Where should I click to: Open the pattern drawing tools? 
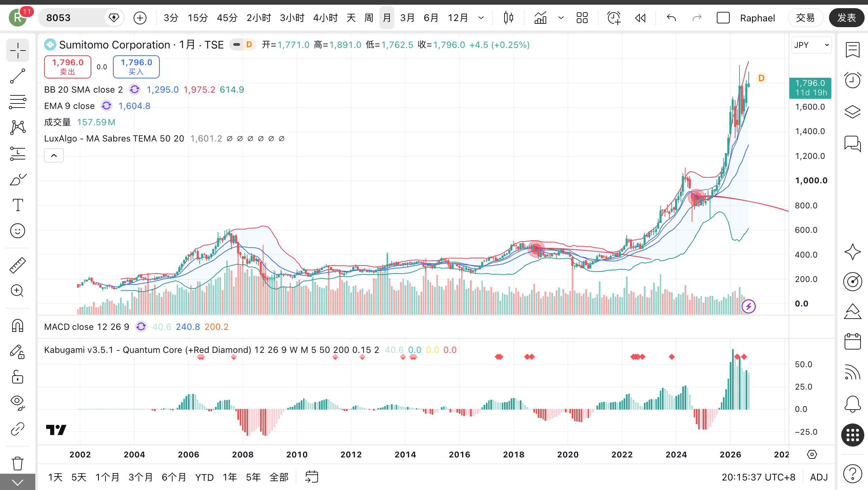(x=18, y=128)
